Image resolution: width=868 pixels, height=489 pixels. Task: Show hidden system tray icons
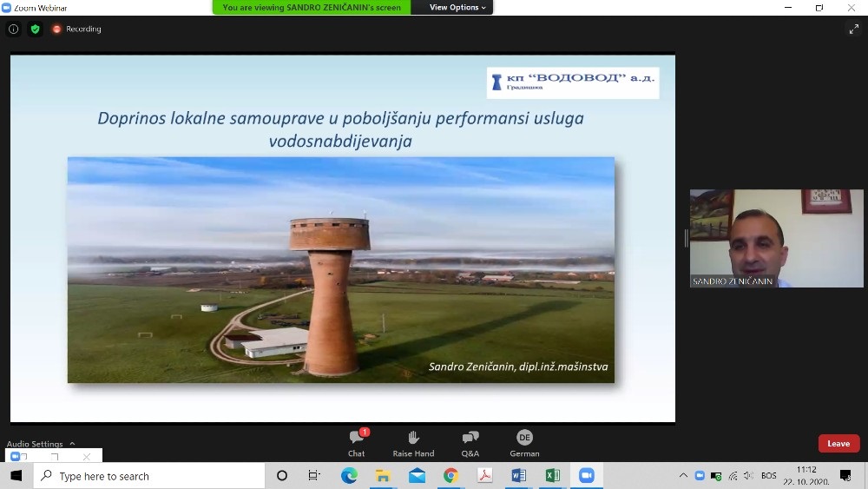[x=683, y=476]
